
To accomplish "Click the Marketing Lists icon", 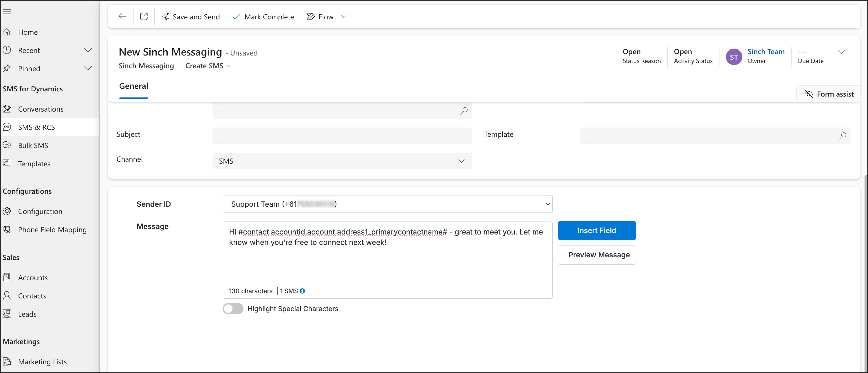I will click(7, 361).
